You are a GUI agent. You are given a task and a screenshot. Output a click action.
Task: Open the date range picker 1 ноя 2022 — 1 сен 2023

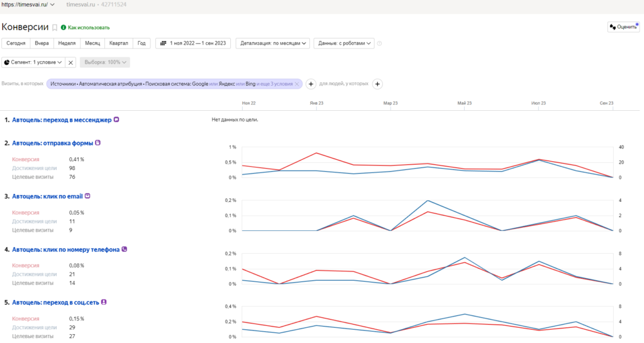[193, 43]
